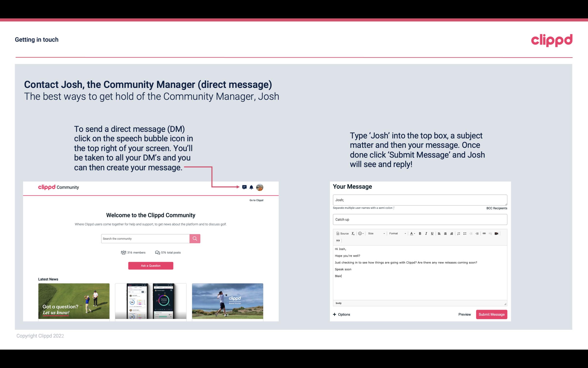
Task: Select the Ask a Question menu item
Action: (150, 266)
